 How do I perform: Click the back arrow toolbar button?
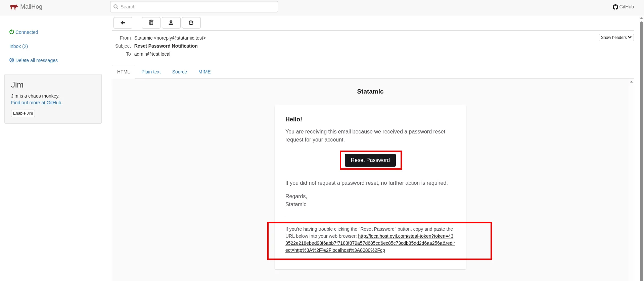123,23
